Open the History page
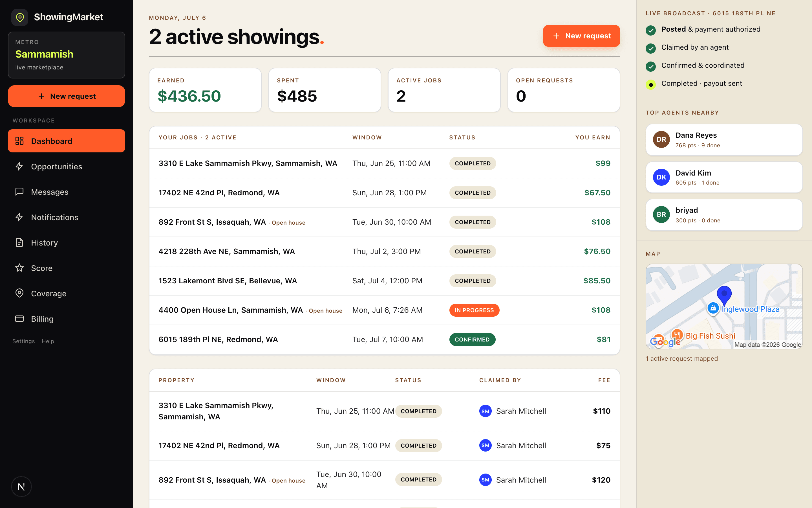Image resolution: width=812 pixels, height=508 pixels. (x=67, y=243)
